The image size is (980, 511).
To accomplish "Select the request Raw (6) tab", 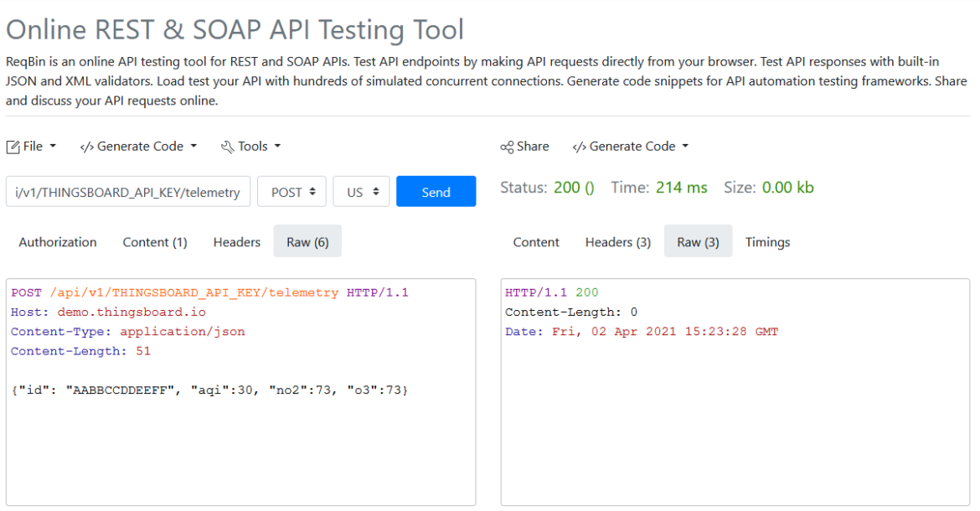I will [307, 242].
